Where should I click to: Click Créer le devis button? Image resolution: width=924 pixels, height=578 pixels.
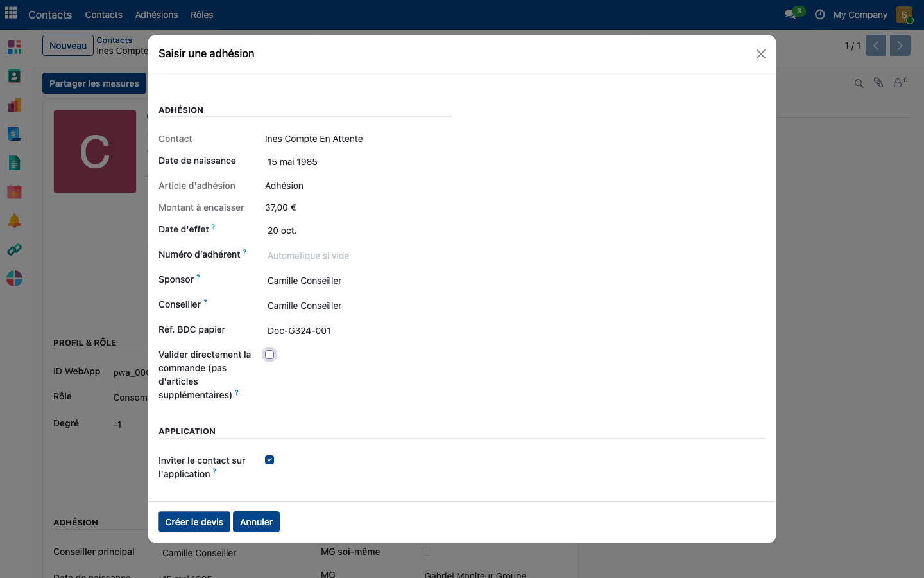click(194, 522)
